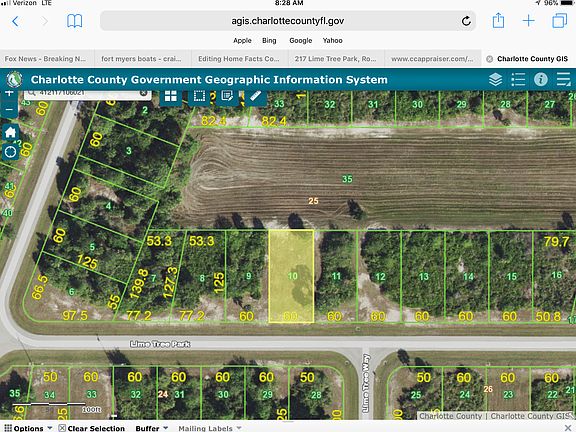The width and height of the screenshot is (576, 432).
Task: Switch to Editing Home Facts tab
Action: pos(239,59)
